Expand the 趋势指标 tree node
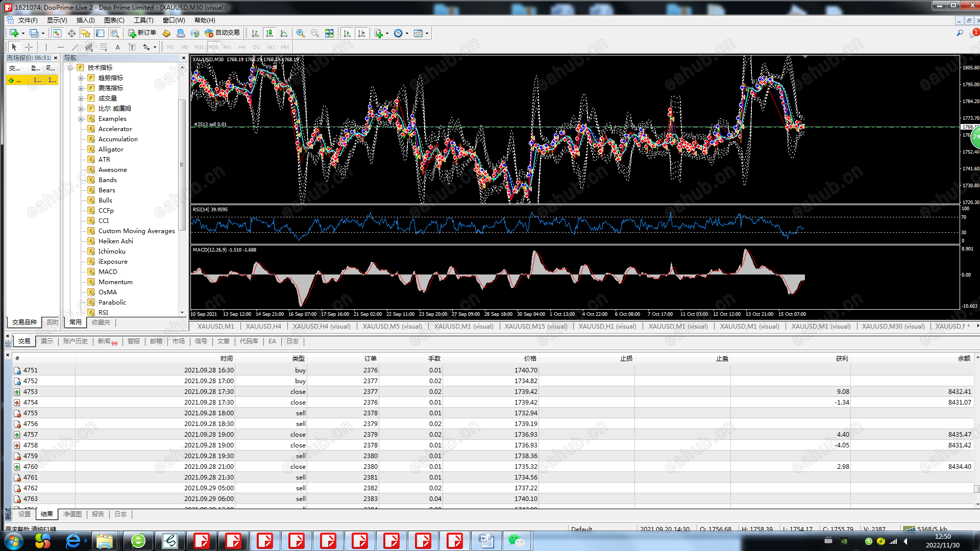The width and height of the screenshot is (980, 551). point(81,78)
